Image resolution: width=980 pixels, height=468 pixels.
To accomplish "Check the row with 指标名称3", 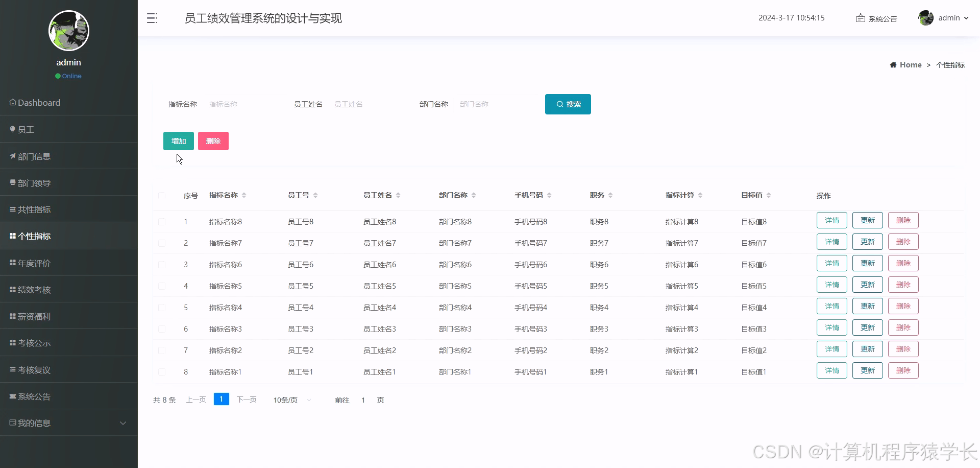I will pos(162,329).
